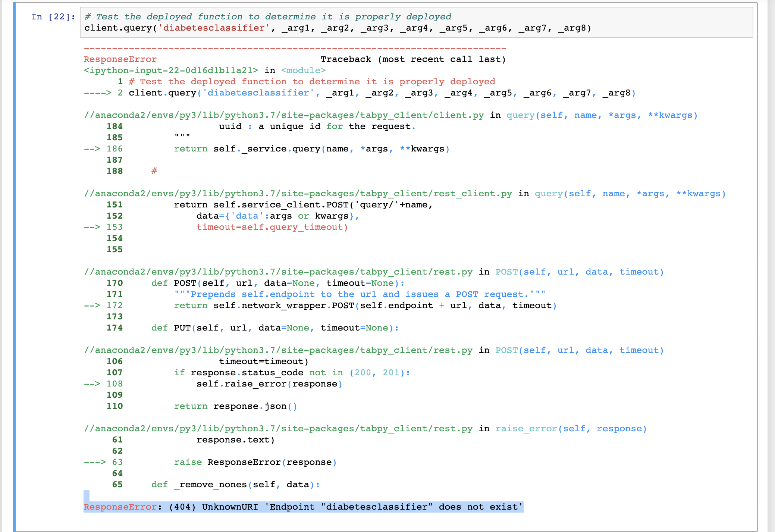Click the highlighted 404 UnknownURI error message
Screen dimensions: 775x532
(303, 507)
